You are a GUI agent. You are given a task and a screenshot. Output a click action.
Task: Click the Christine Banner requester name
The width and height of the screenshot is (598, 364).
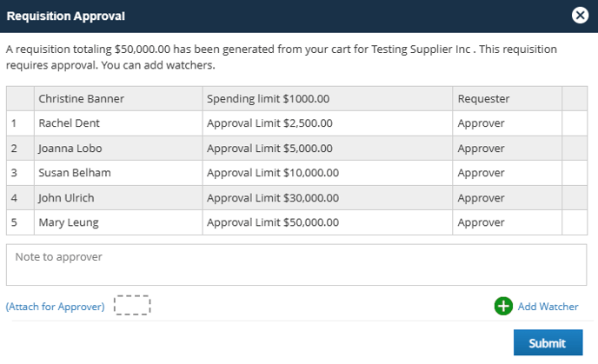81,99
